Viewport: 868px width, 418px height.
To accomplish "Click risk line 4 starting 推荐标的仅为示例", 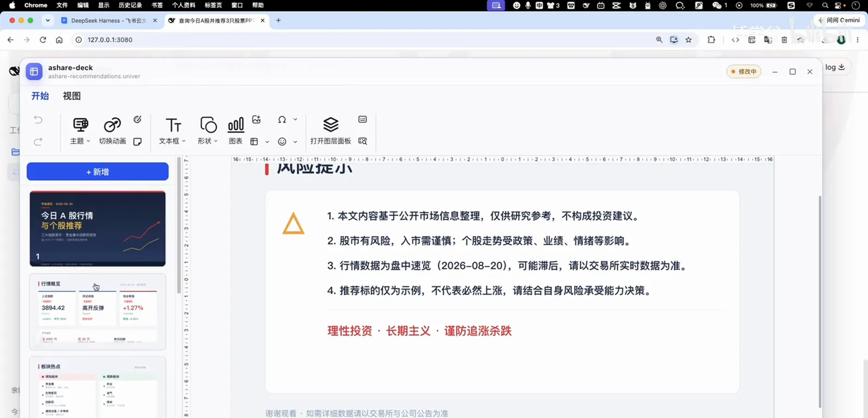I will (490, 290).
